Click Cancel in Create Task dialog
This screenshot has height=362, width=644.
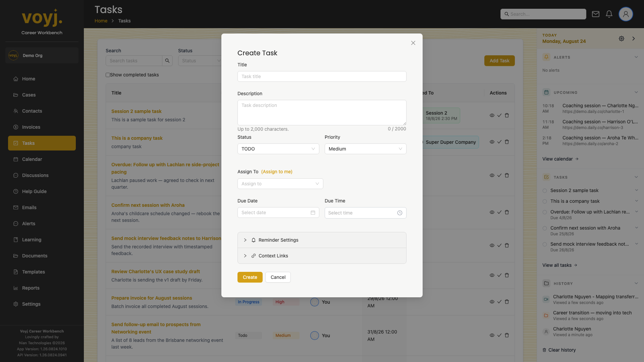278,277
